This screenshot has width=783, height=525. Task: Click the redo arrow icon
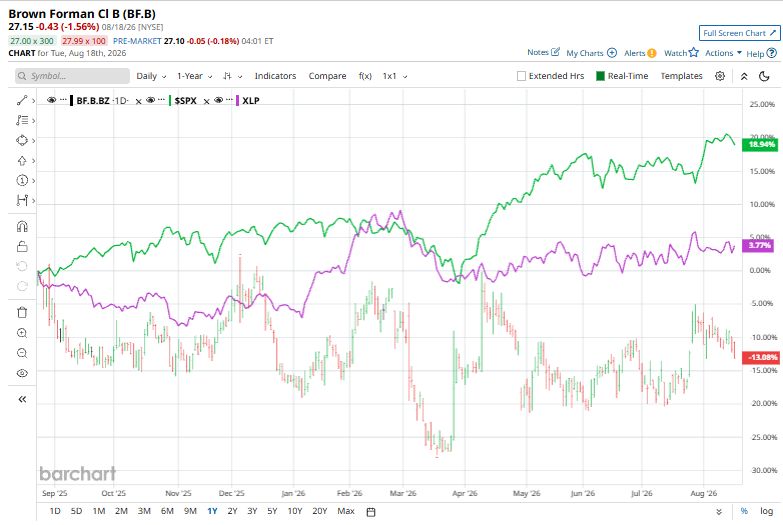(22, 286)
